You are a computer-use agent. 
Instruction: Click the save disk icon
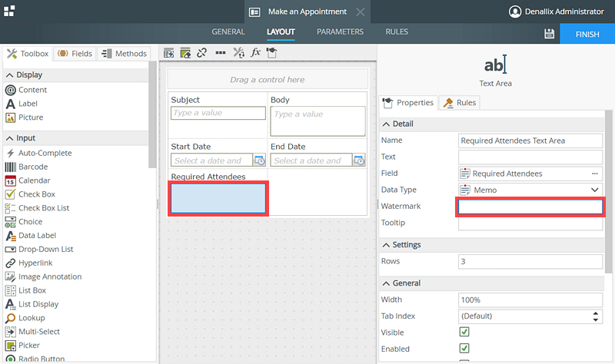[x=549, y=34]
